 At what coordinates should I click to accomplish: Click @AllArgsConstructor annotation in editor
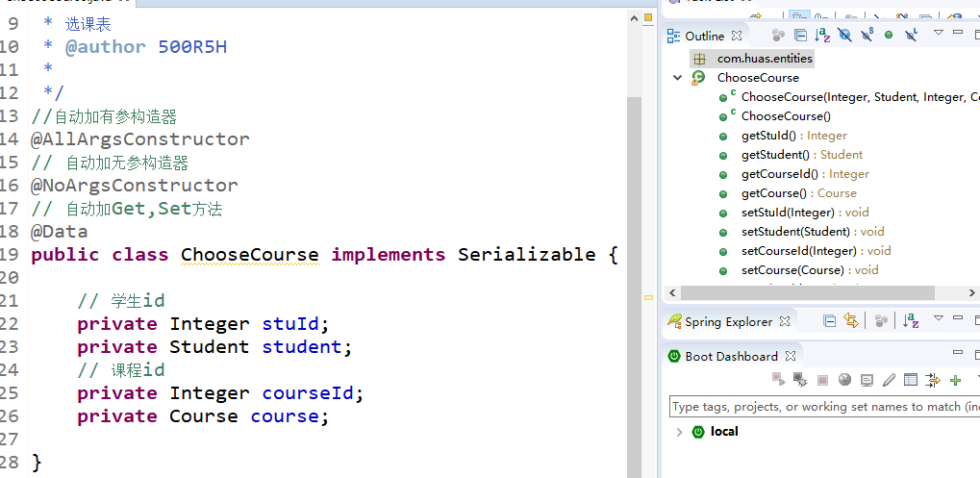[x=140, y=138]
